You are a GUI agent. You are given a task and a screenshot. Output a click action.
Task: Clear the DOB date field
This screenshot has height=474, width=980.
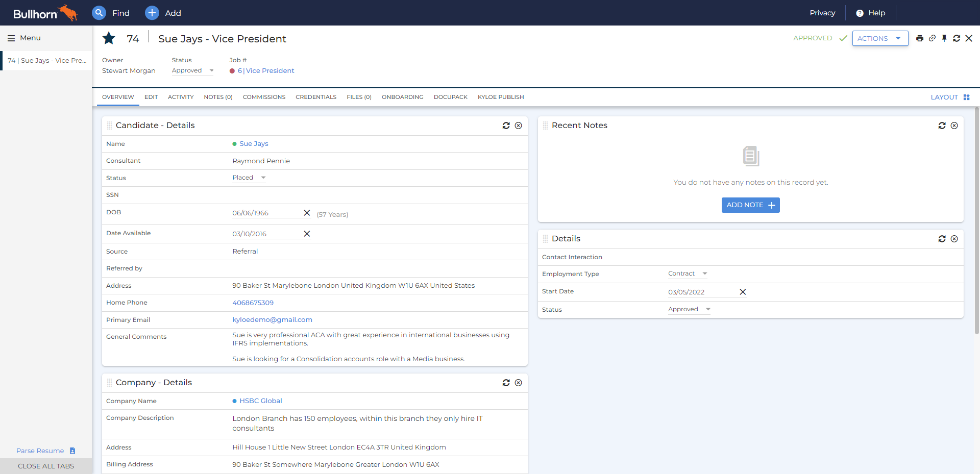(307, 213)
